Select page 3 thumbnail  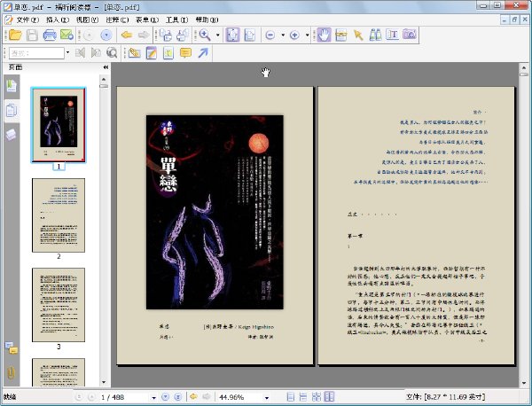pyautogui.click(x=59, y=305)
